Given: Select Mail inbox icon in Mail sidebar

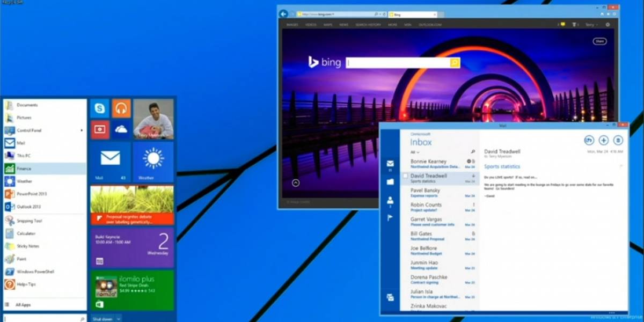Looking at the screenshot, I should tap(390, 164).
